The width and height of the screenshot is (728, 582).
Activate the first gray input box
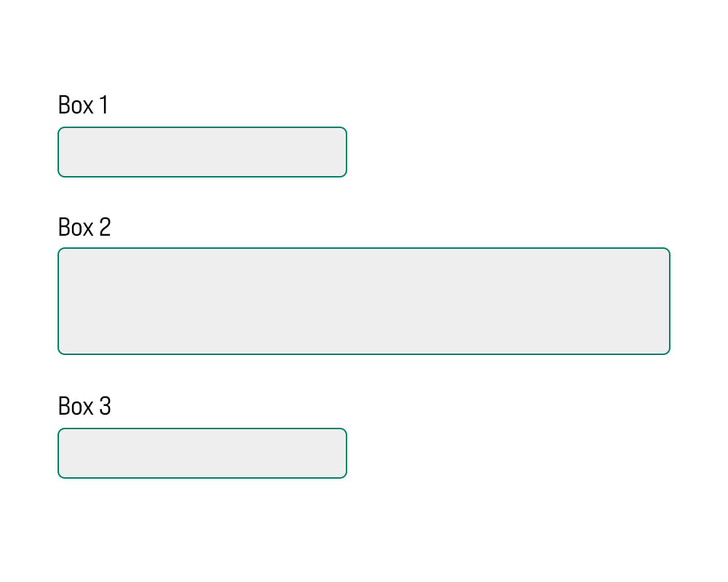coord(202,152)
